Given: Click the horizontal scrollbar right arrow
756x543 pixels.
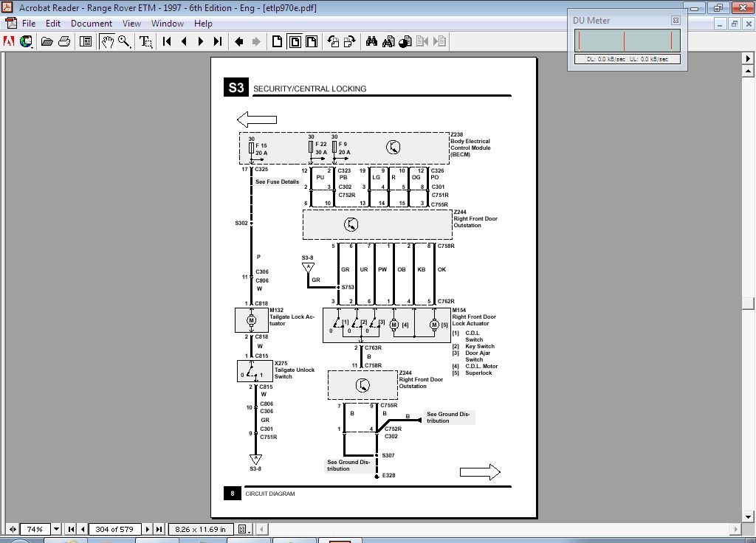Looking at the screenshot, I should tap(736, 529).
